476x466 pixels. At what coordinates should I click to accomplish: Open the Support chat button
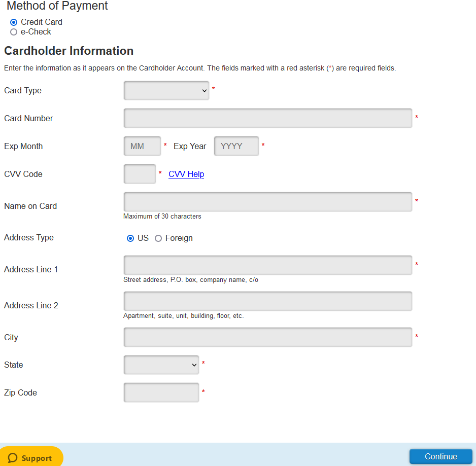point(31,457)
